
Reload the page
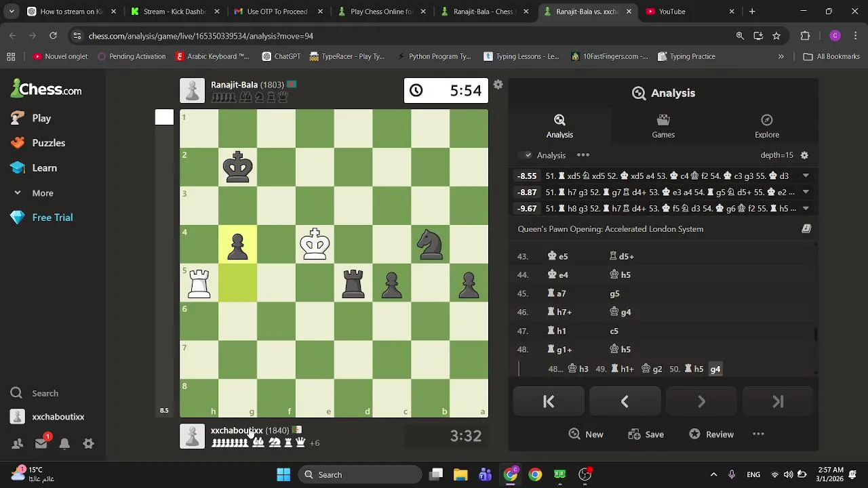[x=53, y=36]
